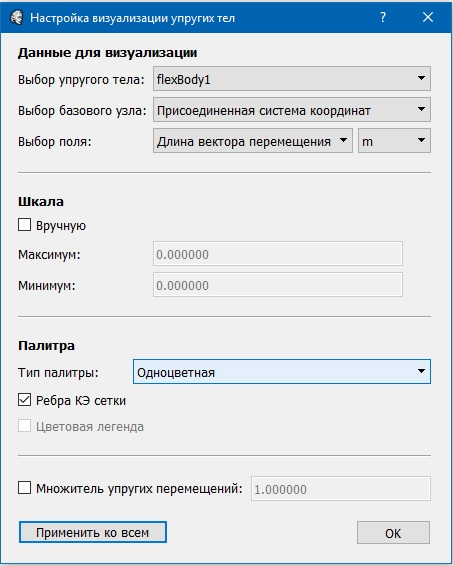
Task: Open the flexBody1 elastic body dropdown
Action: [292, 79]
